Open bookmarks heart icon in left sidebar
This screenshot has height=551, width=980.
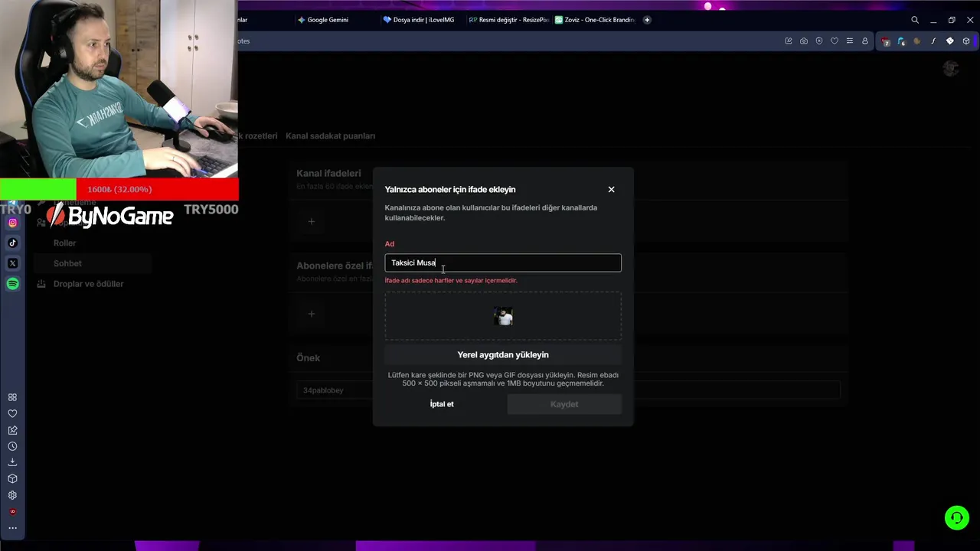(12, 414)
